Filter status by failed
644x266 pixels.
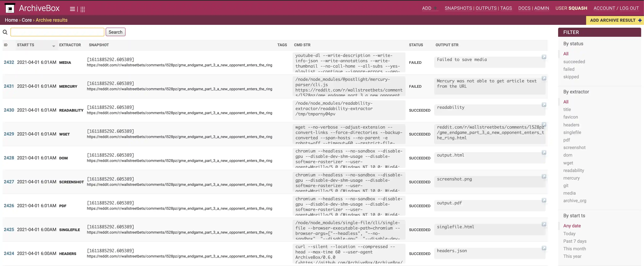click(x=568, y=69)
